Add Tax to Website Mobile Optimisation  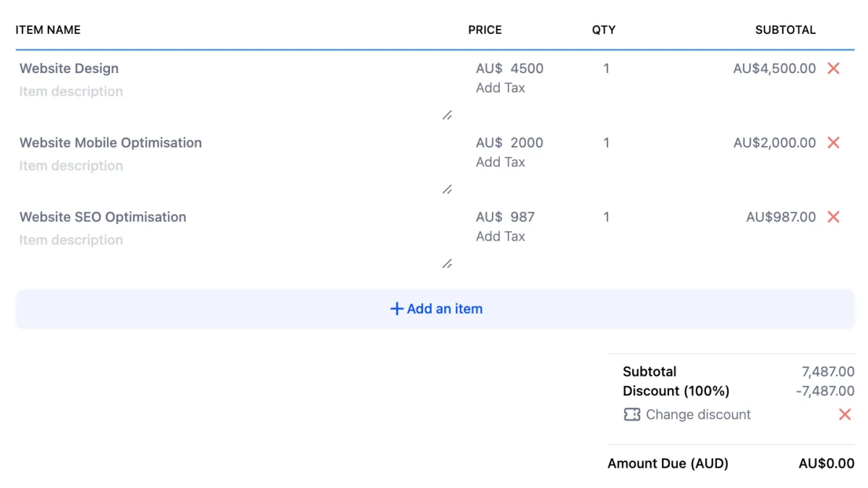point(501,162)
